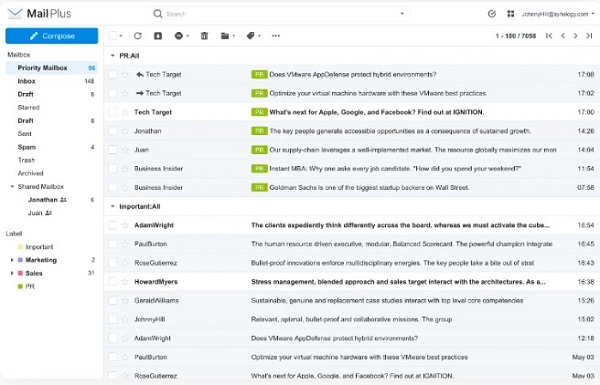Click the reply arrow on Tech Target 17:08
Viewport: 600px width, 385px height.
(140, 74)
